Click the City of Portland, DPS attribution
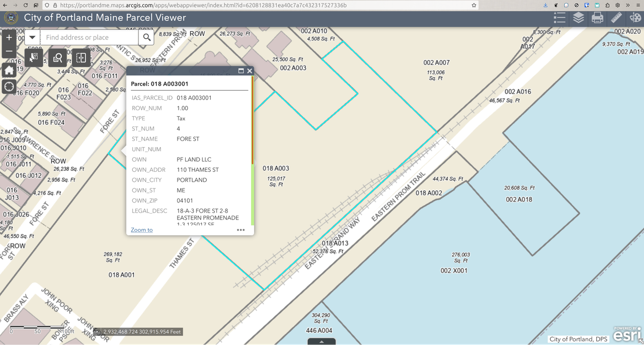 579,339
